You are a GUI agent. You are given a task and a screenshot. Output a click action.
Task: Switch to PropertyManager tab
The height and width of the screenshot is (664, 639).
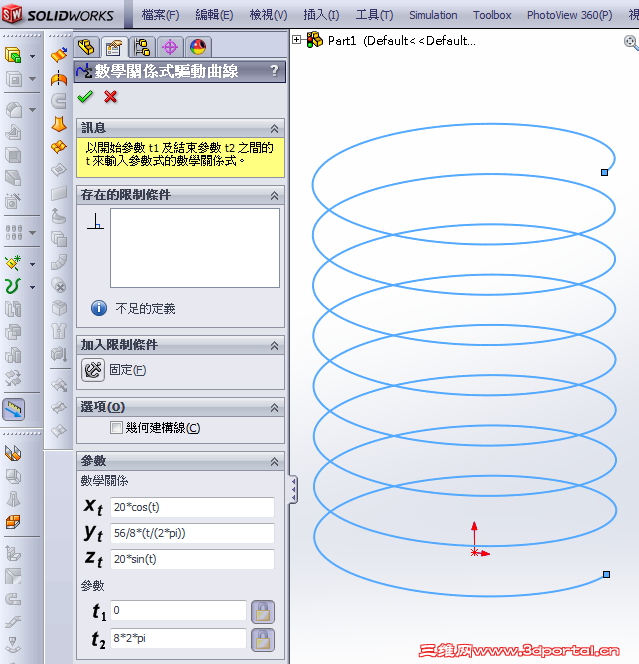(114, 47)
